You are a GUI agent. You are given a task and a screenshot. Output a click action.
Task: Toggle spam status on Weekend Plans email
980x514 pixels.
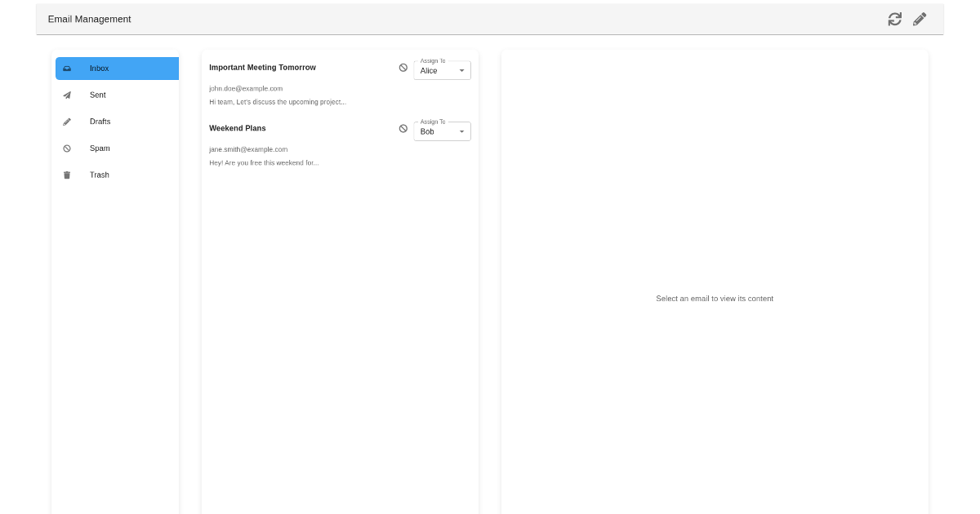(x=403, y=128)
